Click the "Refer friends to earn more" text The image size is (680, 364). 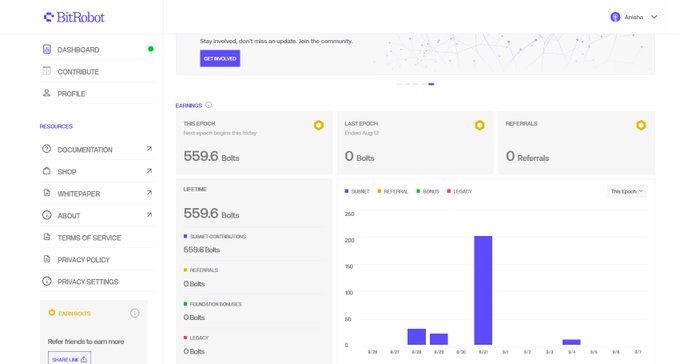pos(86,341)
